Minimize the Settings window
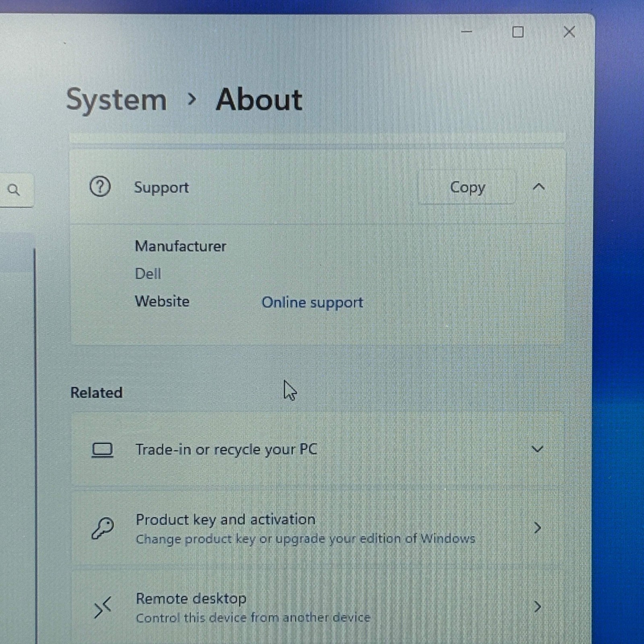 tap(466, 31)
